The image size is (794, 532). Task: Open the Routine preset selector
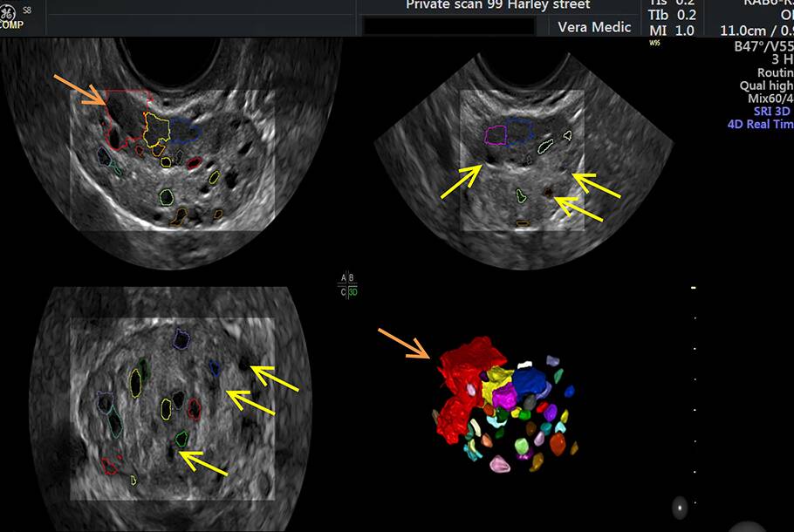point(776,74)
